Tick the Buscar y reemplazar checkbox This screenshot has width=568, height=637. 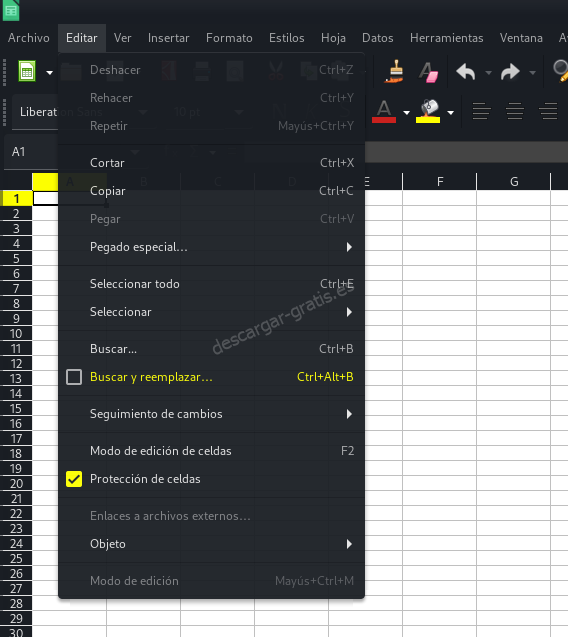[74, 377]
